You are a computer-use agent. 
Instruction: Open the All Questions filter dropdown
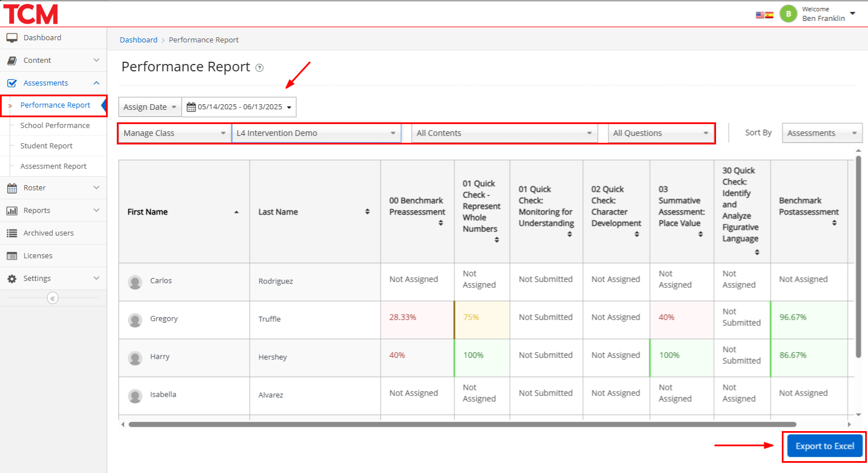tap(660, 133)
